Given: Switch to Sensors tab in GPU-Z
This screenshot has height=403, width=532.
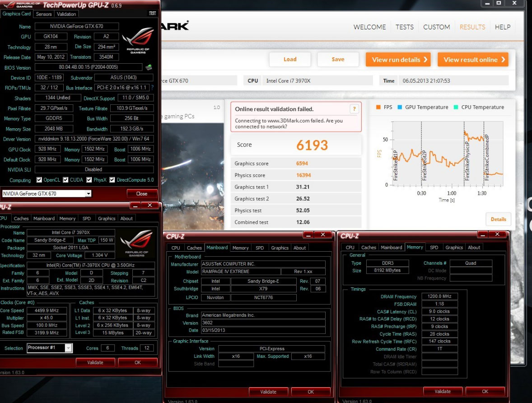Looking at the screenshot, I should 44,14.
